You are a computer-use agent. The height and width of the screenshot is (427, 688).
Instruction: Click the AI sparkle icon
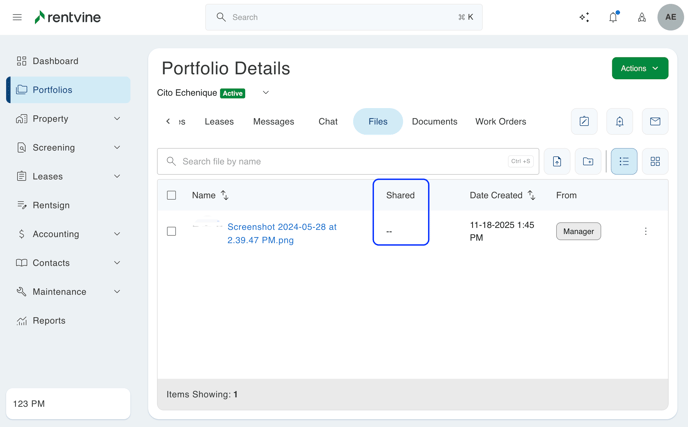584,17
